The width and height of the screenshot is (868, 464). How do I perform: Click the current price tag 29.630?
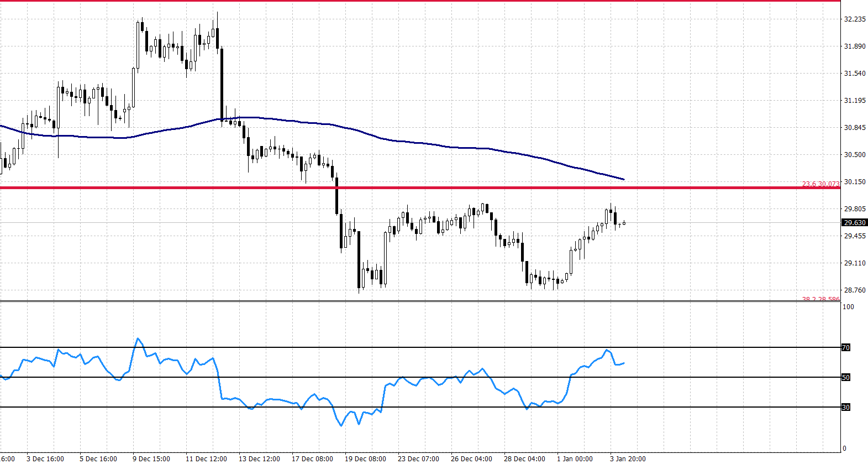(x=854, y=222)
